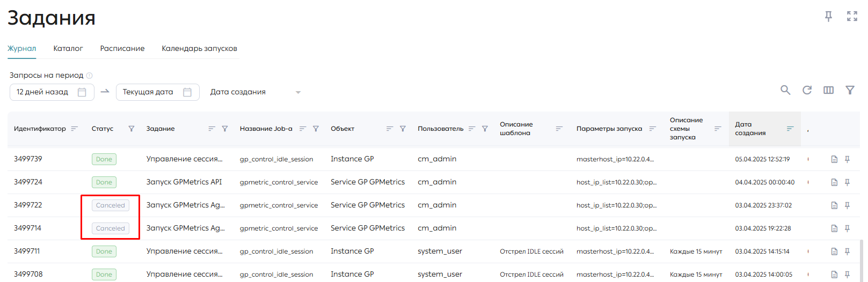Screen dimensions: 868x282
Task: Click Canceled status of job 3499722
Action: pos(110,205)
